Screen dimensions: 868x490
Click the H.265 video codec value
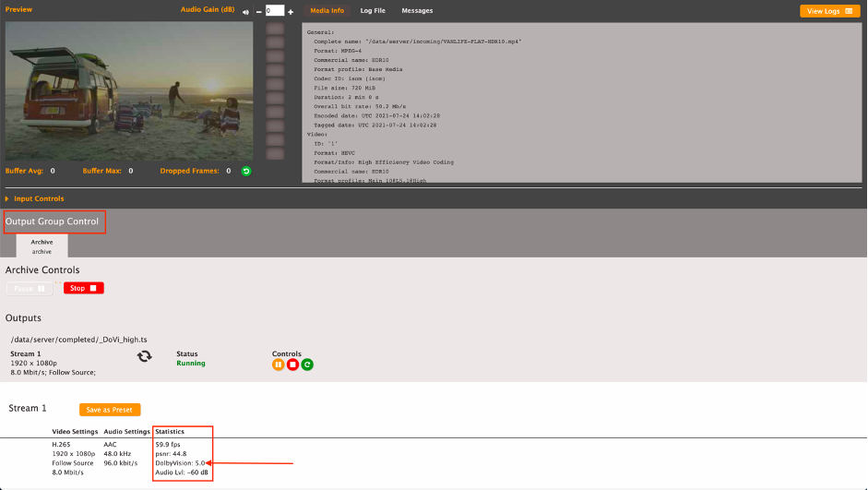(x=62, y=444)
